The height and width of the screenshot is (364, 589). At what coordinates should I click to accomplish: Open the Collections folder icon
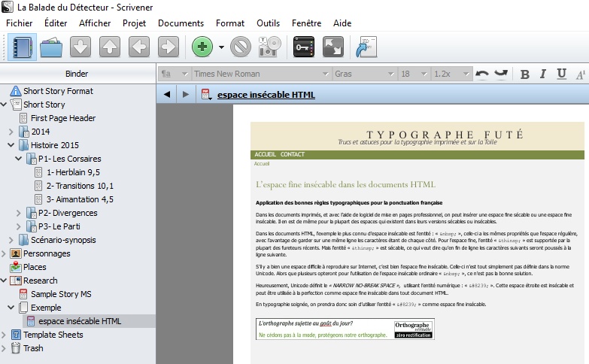[x=51, y=47]
